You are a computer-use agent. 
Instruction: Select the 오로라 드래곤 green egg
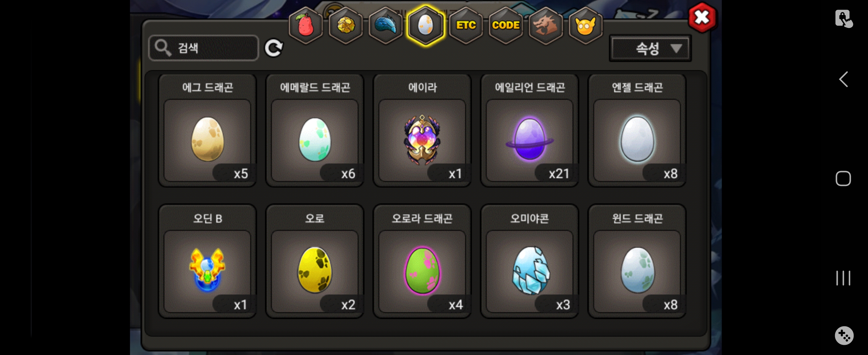422,261
